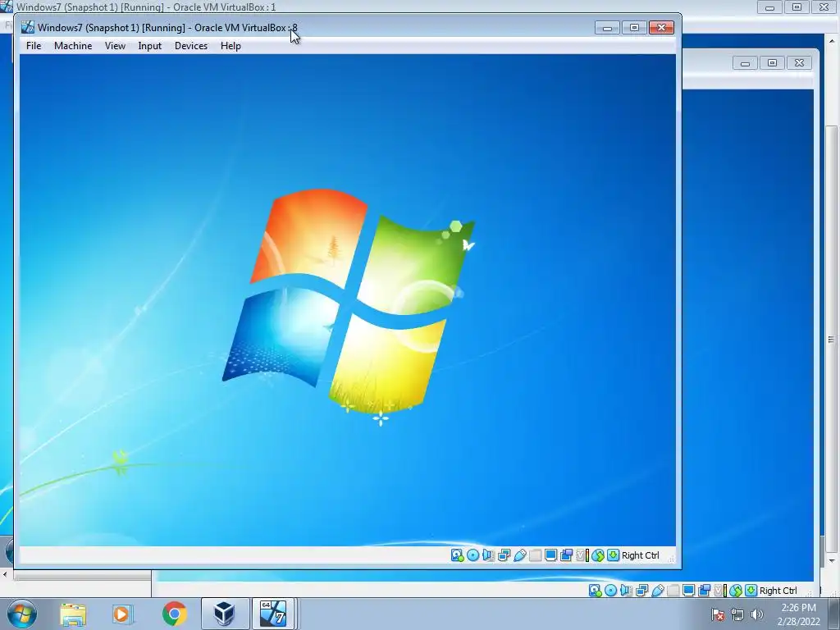Click the volume speaker tray icon
840x630 pixels.
pos(756,614)
